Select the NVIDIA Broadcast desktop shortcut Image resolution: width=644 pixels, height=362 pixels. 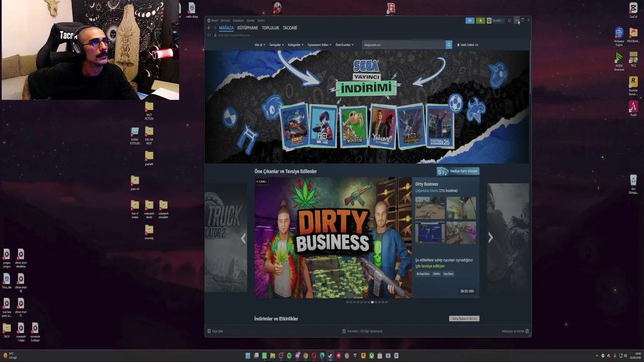click(x=619, y=62)
